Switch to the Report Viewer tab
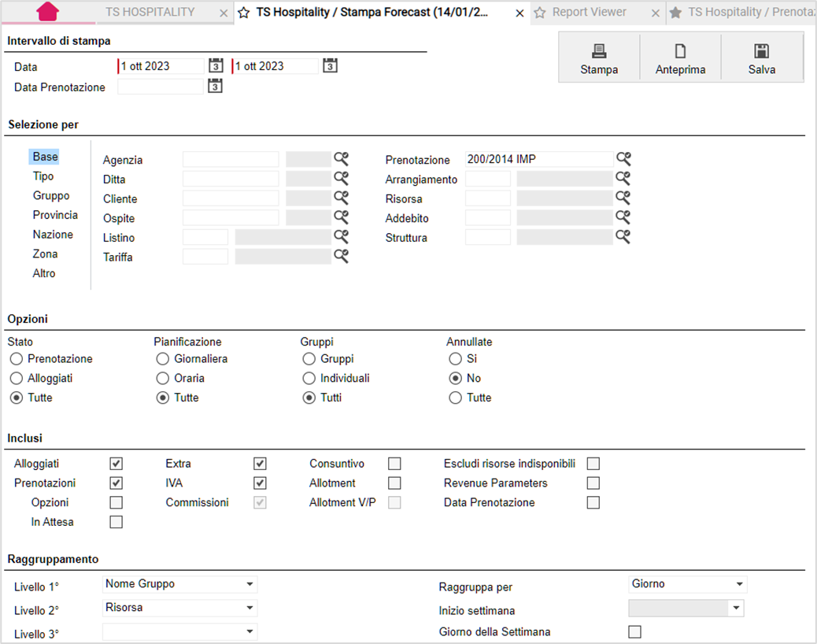The width and height of the screenshot is (817, 644). tap(590, 12)
